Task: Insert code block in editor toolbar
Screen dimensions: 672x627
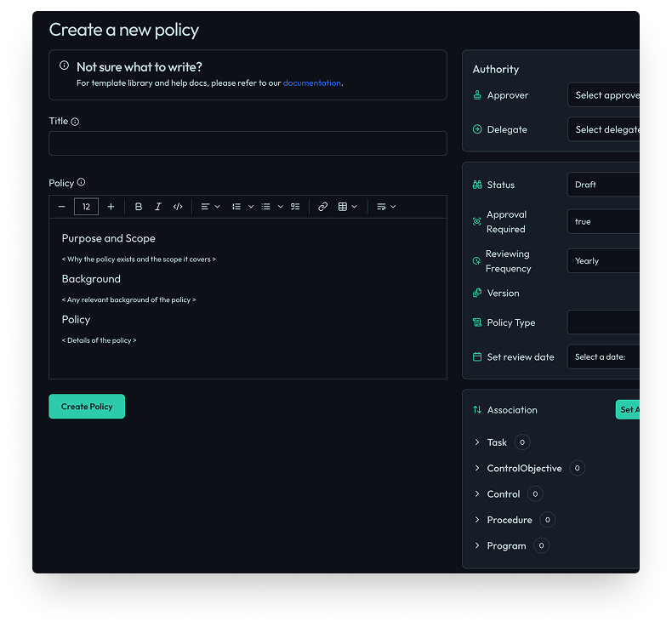Action: tap(178, 207)
